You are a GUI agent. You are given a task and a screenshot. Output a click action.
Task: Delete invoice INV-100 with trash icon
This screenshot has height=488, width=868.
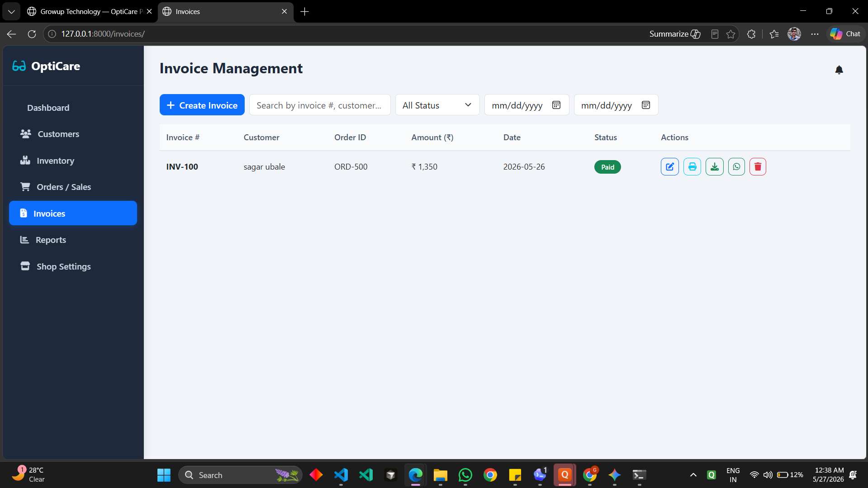coord(758,167)
